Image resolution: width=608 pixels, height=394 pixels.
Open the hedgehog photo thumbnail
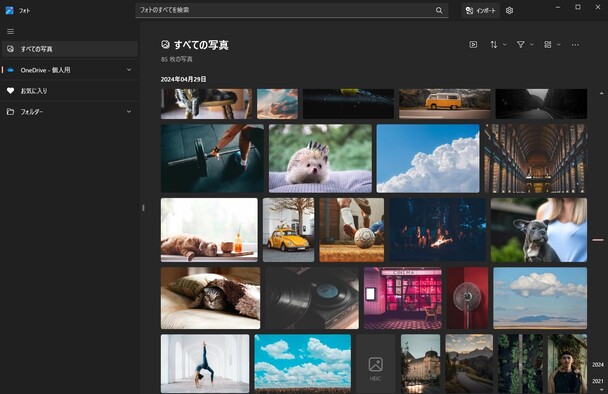click(320, 158)
